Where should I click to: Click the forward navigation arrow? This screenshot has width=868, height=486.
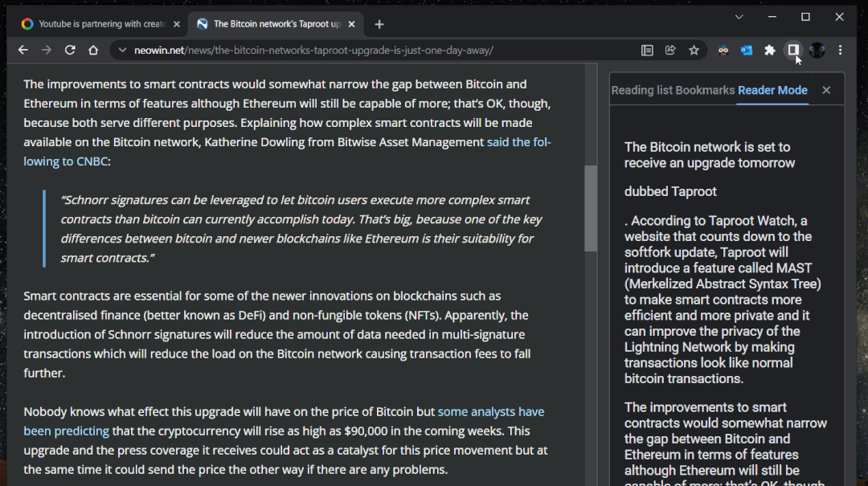46,50
